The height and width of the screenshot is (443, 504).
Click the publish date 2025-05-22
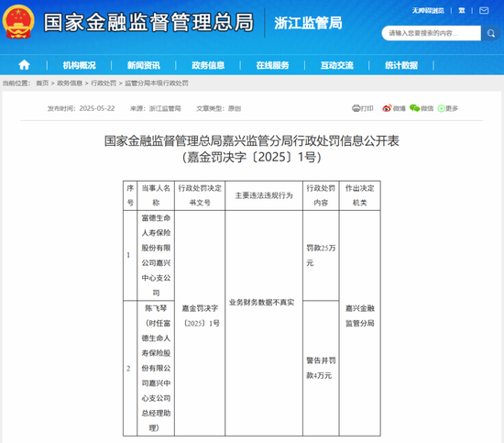(x=97, y=108)
